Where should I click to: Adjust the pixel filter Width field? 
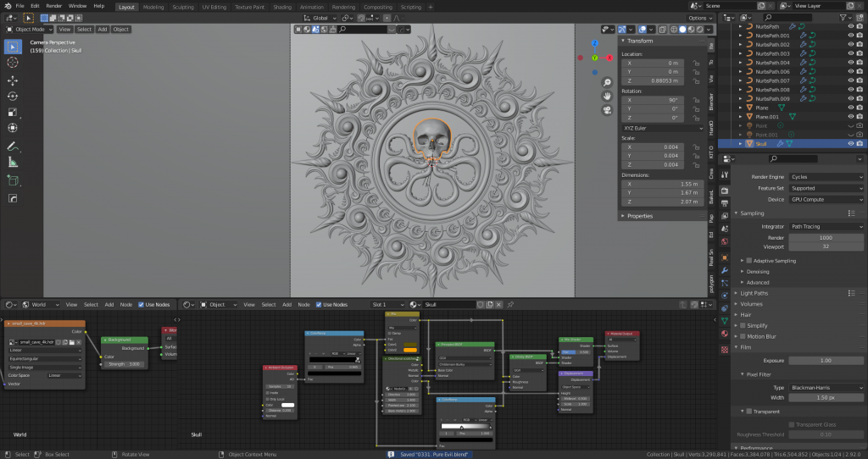(826, 398)
